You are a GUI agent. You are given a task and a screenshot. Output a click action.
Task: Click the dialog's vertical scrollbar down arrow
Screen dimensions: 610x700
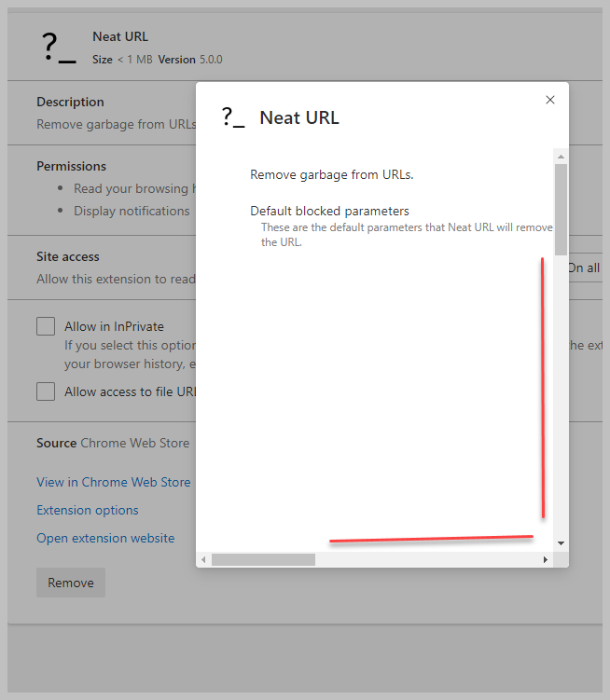pos(561,543)
